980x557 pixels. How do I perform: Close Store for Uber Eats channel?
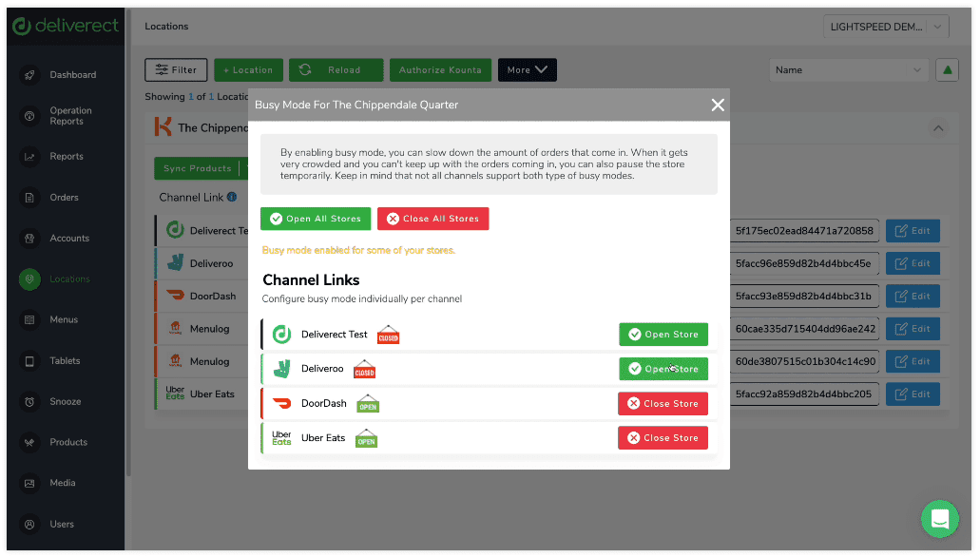tap(663, 438)
